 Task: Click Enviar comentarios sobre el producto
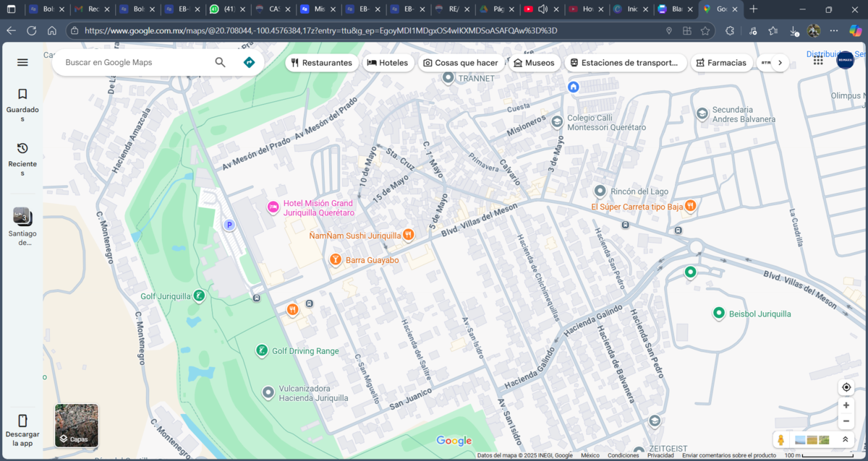729,455
